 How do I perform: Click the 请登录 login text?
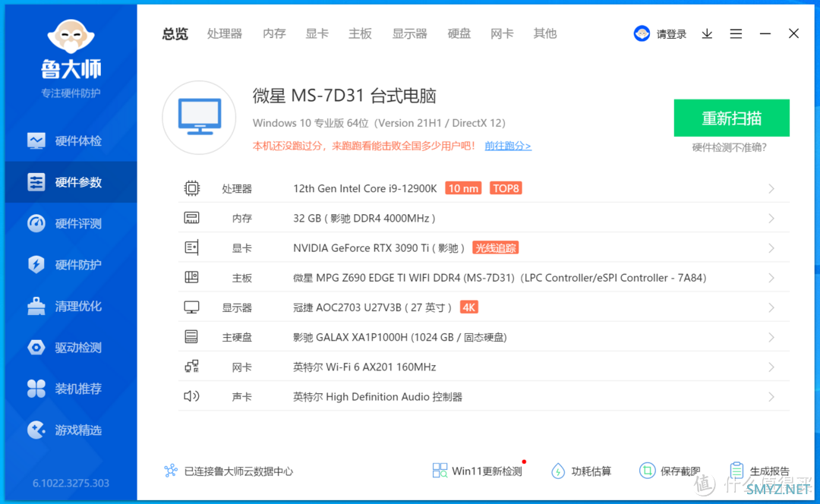pos(671,34)
